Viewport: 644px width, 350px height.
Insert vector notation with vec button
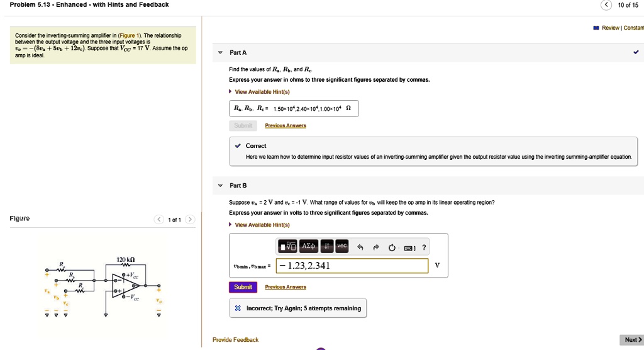(x=341, y=247)
